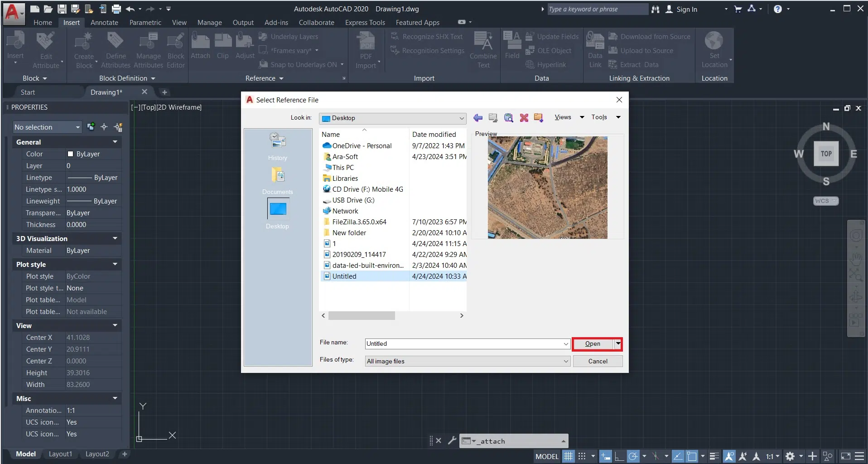This screenshot has width=868, height=464.
Task: Click the ByLayer color swatch in Properties
Action: [70, 154]
